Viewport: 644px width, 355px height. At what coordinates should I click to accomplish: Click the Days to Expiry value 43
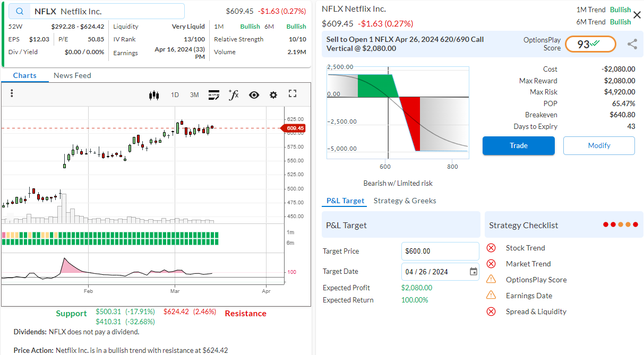pyautogui.click(x=631, y=126)
